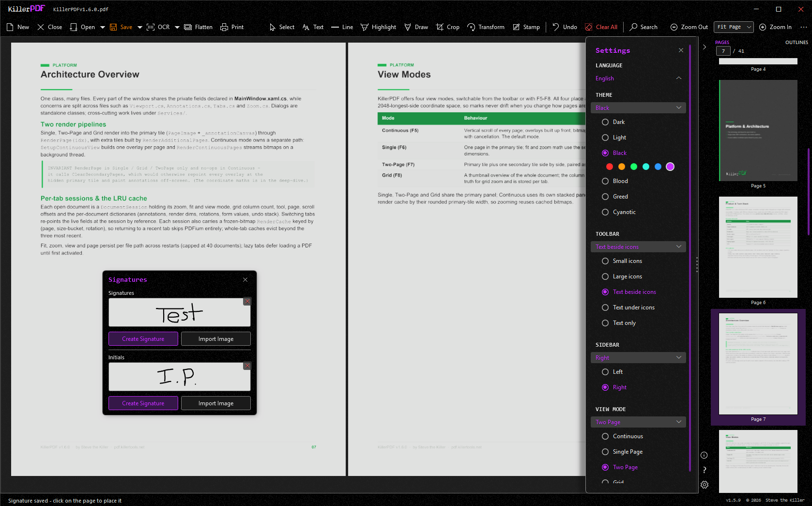Run the OCR tool
Image resolution: width=812 pixels, height=506 pixels.
tap(158, 27)
